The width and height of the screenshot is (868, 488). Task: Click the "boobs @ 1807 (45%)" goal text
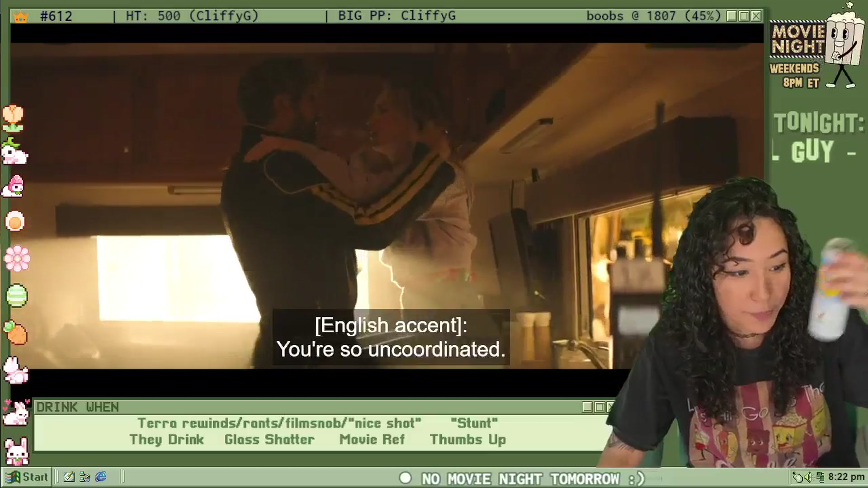(654, 16)
